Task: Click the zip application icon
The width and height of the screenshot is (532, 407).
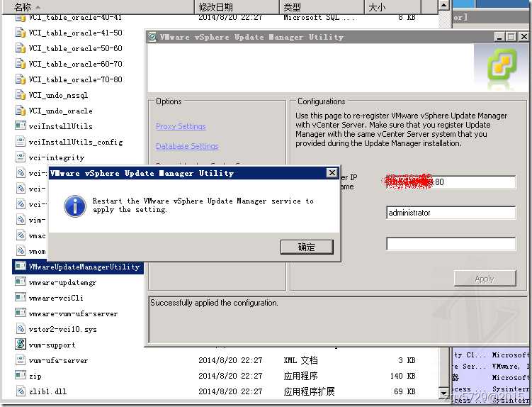Action: [21, 375]
